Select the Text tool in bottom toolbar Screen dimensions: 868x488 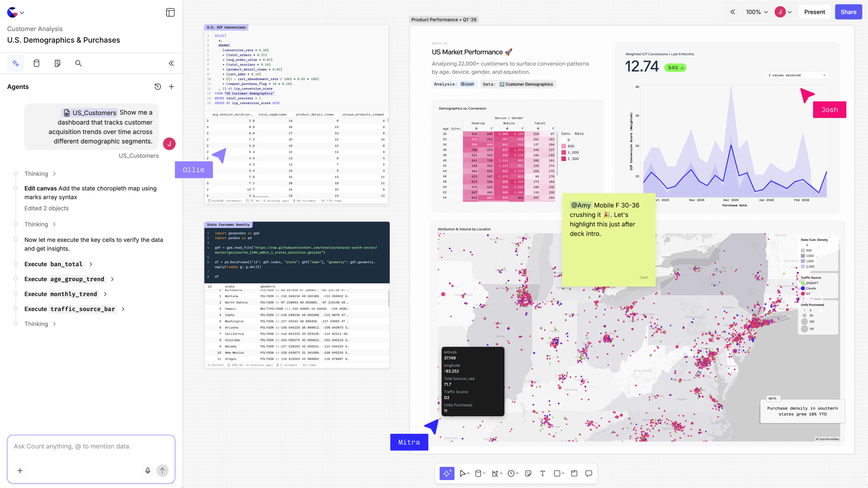click(x=542, y=473)
